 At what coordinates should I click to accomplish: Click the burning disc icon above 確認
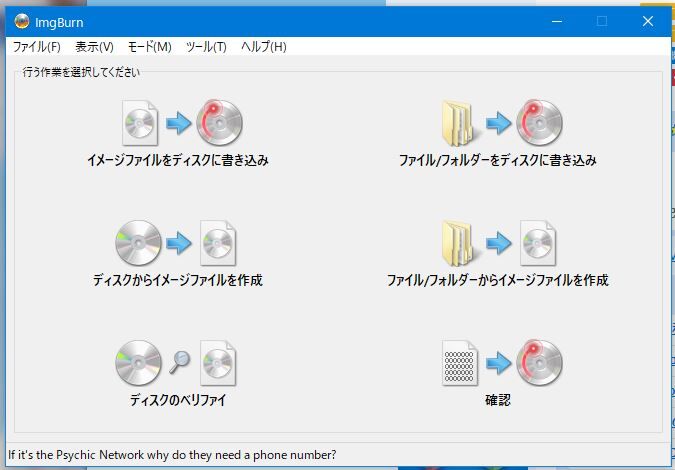[539, 362]
